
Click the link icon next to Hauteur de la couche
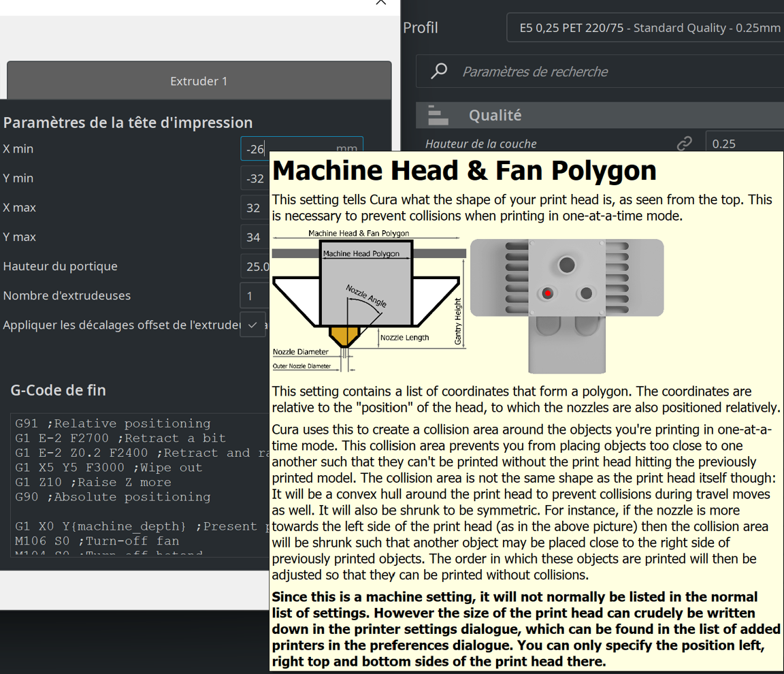(684, 144)
